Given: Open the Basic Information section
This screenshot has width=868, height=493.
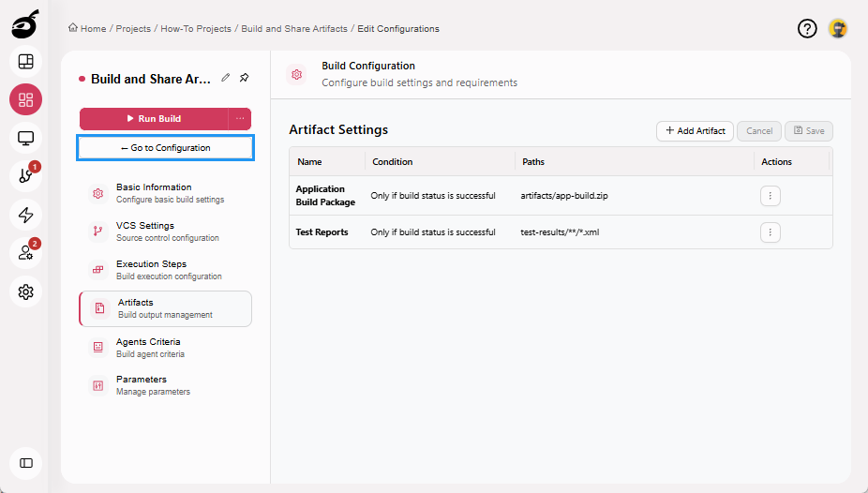Looking at the screenshot, I should pos(166,193).
